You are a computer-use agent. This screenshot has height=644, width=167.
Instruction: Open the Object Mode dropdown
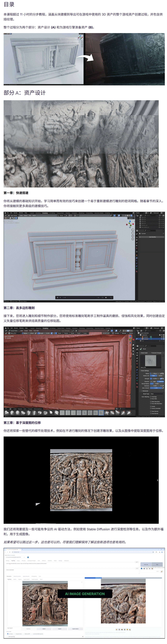coord(13,215)
